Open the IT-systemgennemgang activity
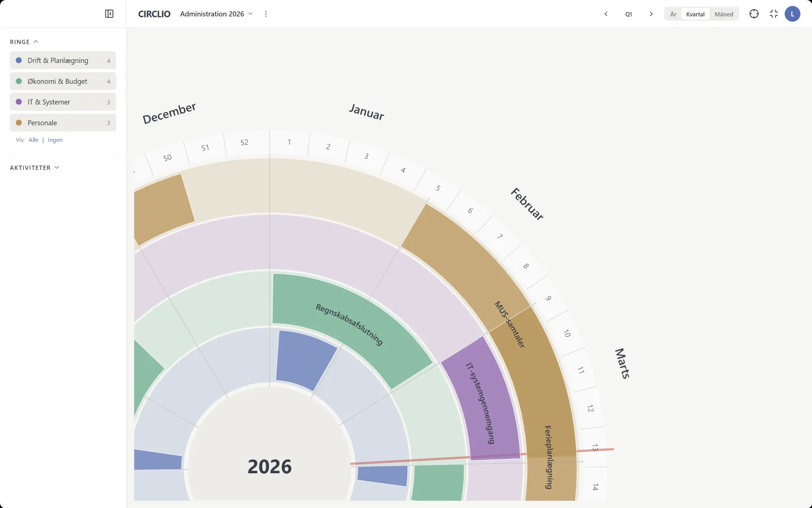The width and height of the screenshot is (812, 508). coord(481,402)
